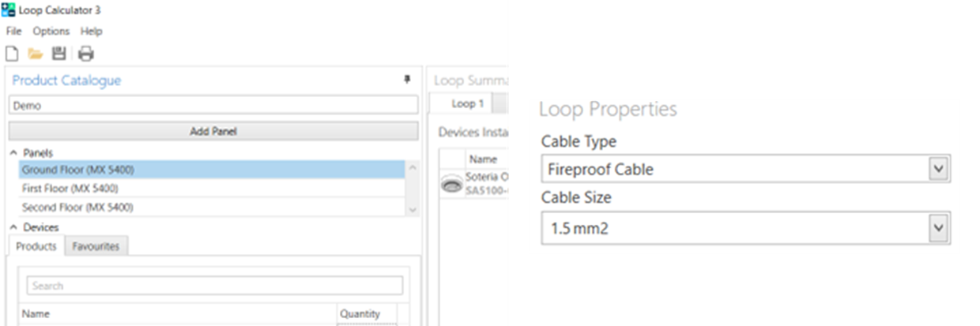Click the New file icon
The image size is (980, 326).
pyautogui.click(x=12, y=54)
